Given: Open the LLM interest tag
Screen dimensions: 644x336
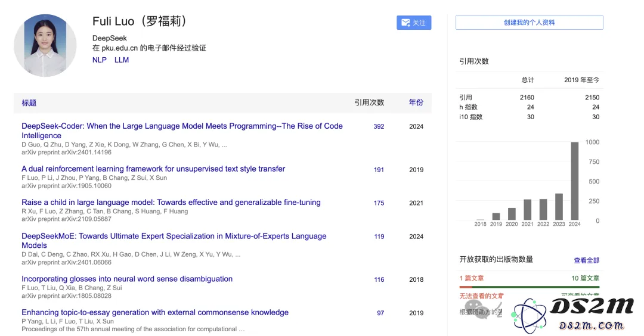Looking at the screenshot, I should coord(122,60).
